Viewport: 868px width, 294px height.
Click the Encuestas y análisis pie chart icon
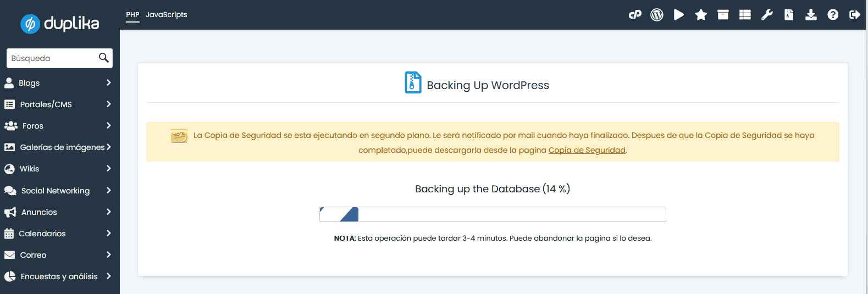pos(10,276)
